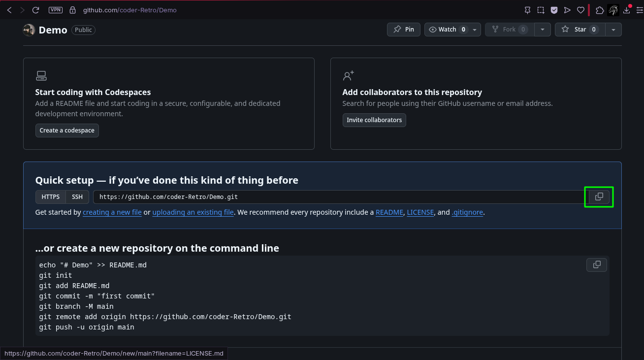Image resolution: width=644 pixels, height=360 pixels.
Task: Expand the dropdown arrow next to Star
Action: coord(613,30)
